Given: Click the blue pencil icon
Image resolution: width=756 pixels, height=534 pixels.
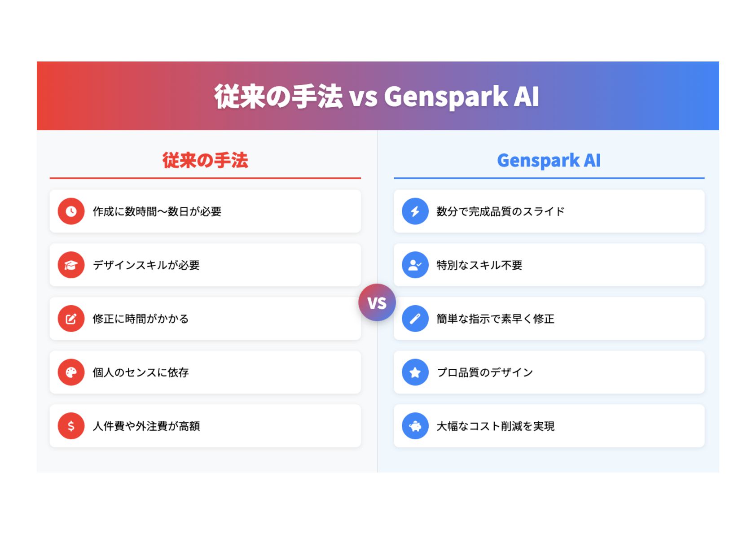Looking at the screenshot, I should [x=415, y=319].
